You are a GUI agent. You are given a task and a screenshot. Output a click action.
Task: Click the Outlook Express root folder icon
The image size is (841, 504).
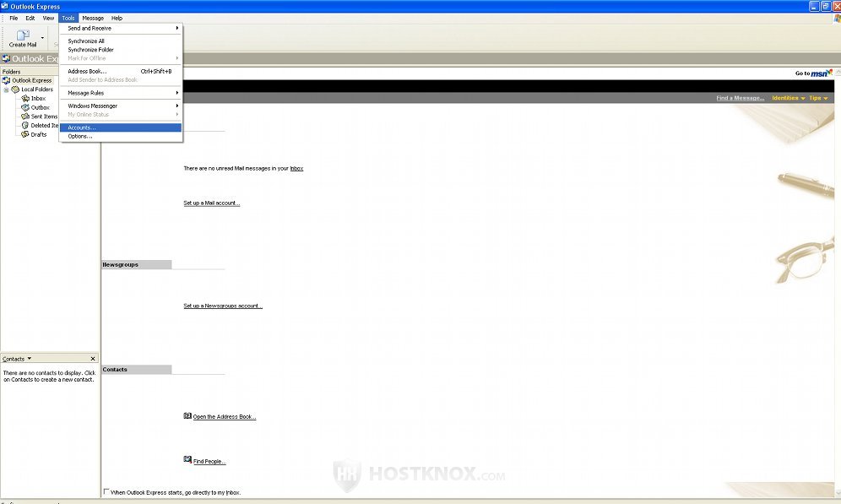6,80
